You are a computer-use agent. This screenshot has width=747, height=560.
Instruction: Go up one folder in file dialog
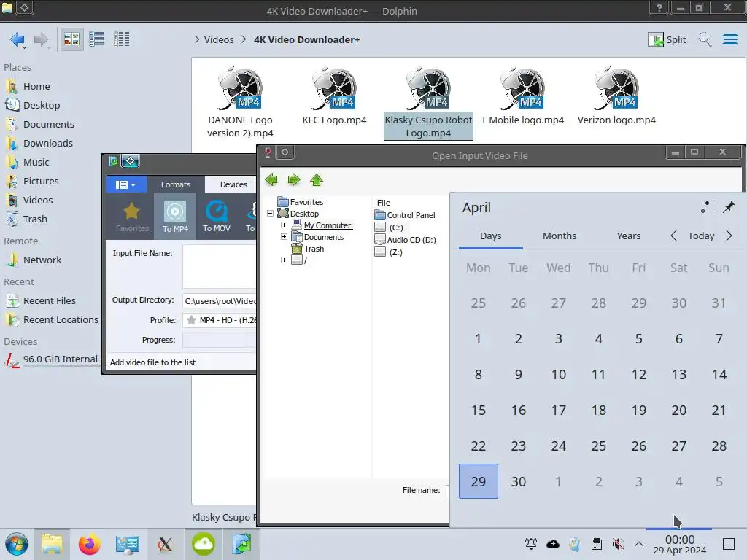[317, 180]
